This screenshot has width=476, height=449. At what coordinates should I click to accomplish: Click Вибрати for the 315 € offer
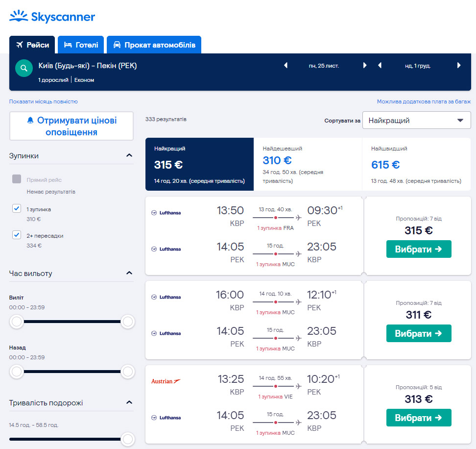click(419, 249)
